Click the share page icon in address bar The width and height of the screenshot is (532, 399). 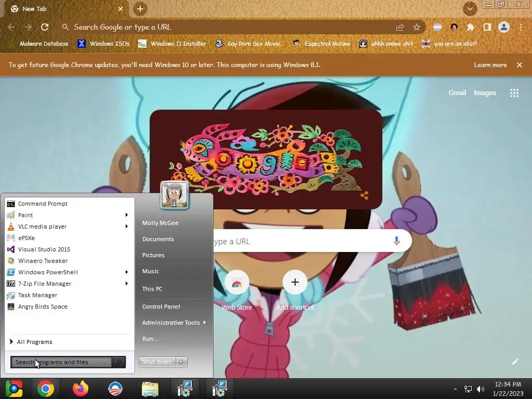[400, 27]
